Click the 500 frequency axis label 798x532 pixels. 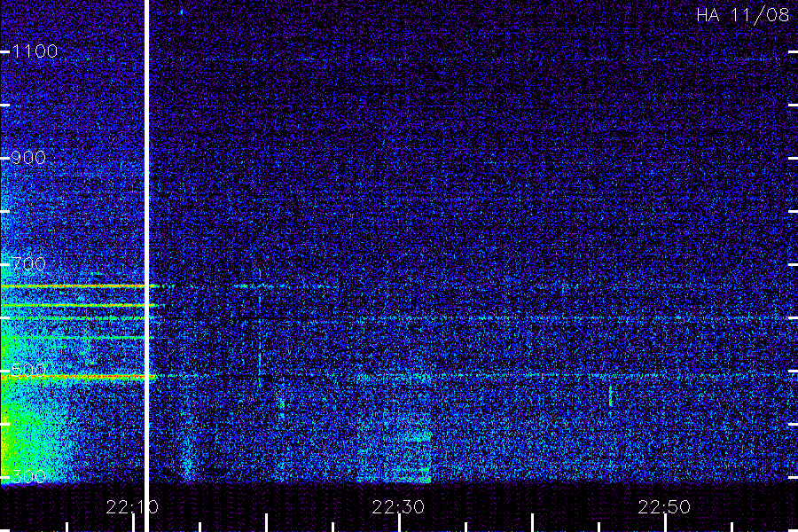(x=28, y=370)
